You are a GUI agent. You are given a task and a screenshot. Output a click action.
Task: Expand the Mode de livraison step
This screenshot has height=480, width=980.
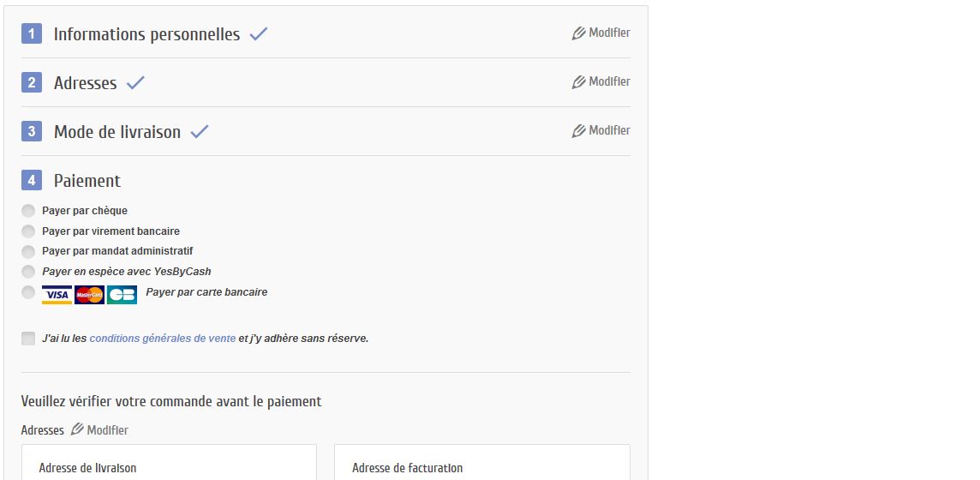tap(117, 132)
